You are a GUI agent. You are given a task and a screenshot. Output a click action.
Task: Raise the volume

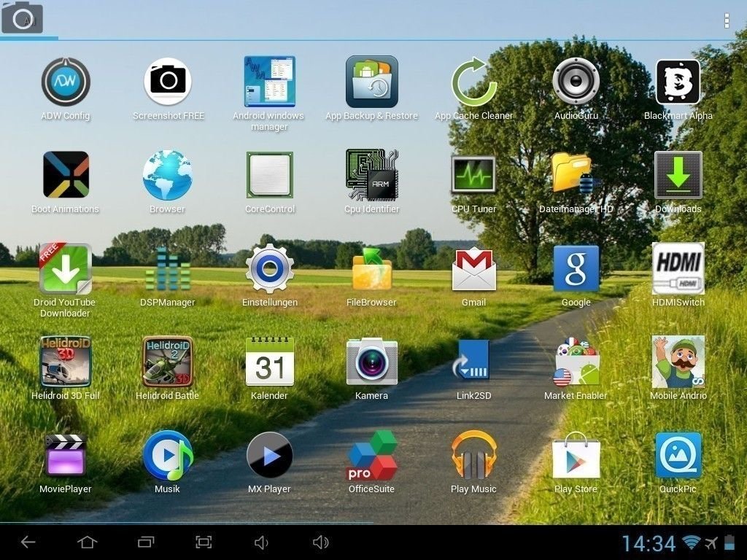click(x=321, y=542)
